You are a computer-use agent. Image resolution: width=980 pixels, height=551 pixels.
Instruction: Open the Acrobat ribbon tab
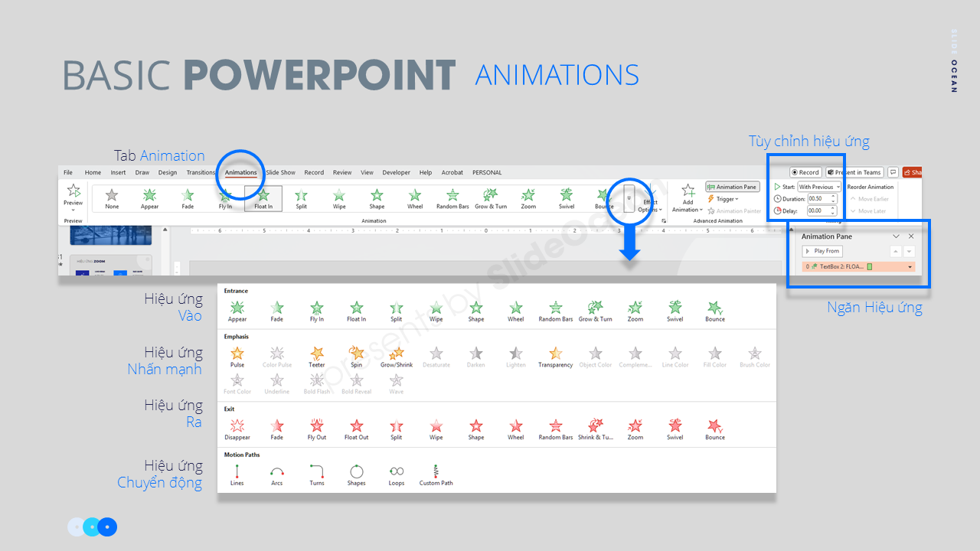point(452,172)
